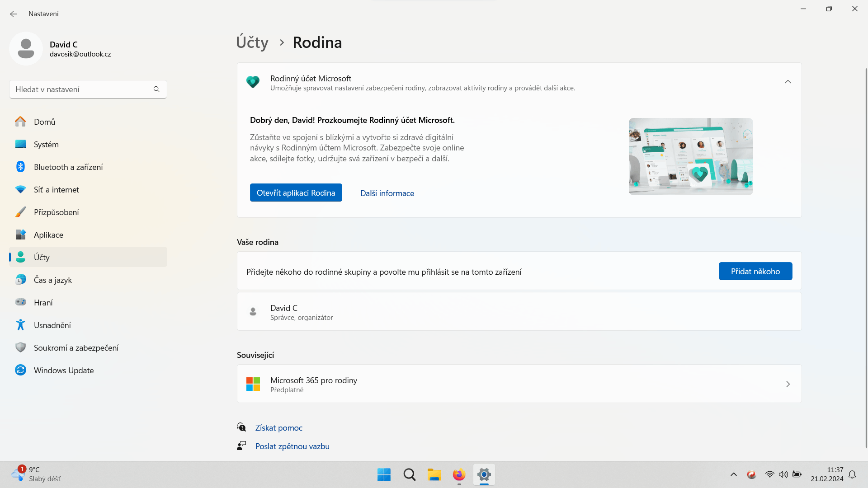Screen dimensions: 868x488
Task: Click Získat pomoc link
Action: (278, 428)
